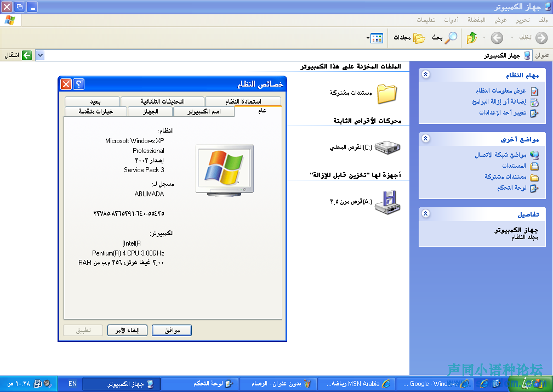Open Shared Documents (مستندات مشتركة) link in Other Places
Viewport: 553px width, 392px height.
tap(505, 177)
